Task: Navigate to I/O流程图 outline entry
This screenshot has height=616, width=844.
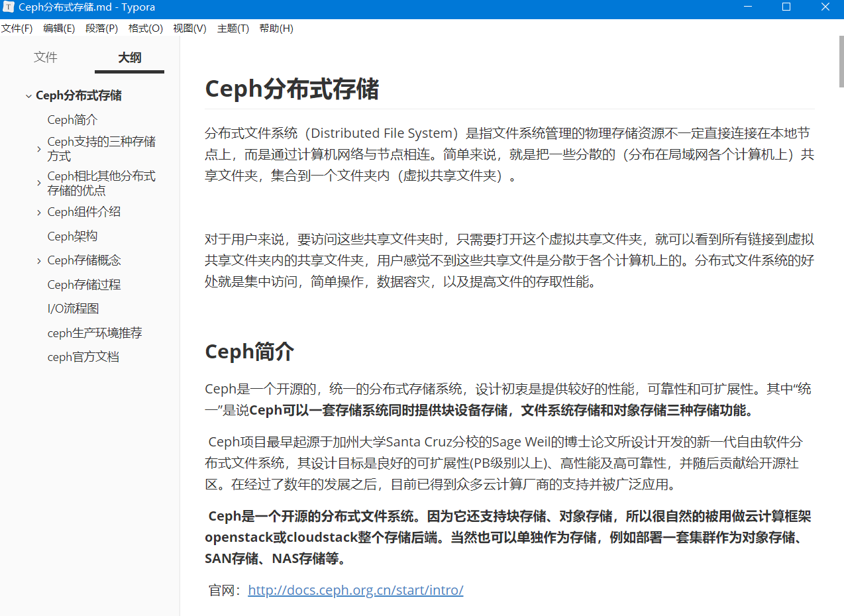Action: (74, 309)
